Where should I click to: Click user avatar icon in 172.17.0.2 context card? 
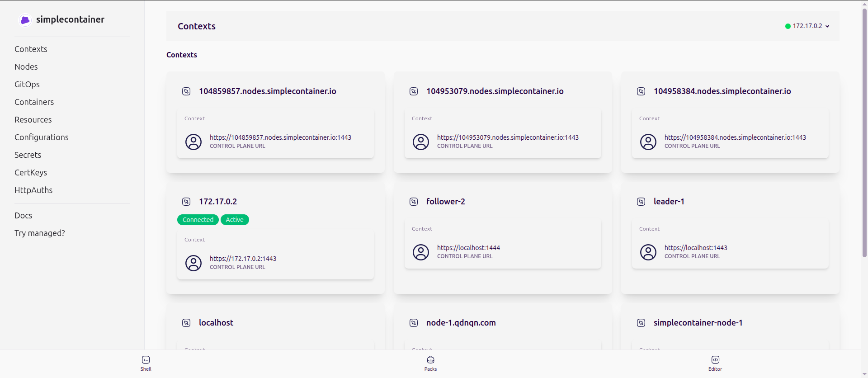[193, 263]
